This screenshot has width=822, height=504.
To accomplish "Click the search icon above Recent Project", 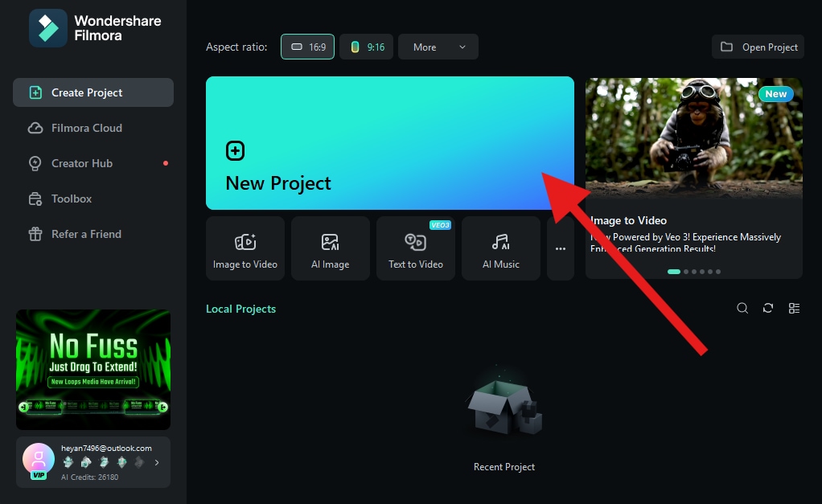I will 742,308.
